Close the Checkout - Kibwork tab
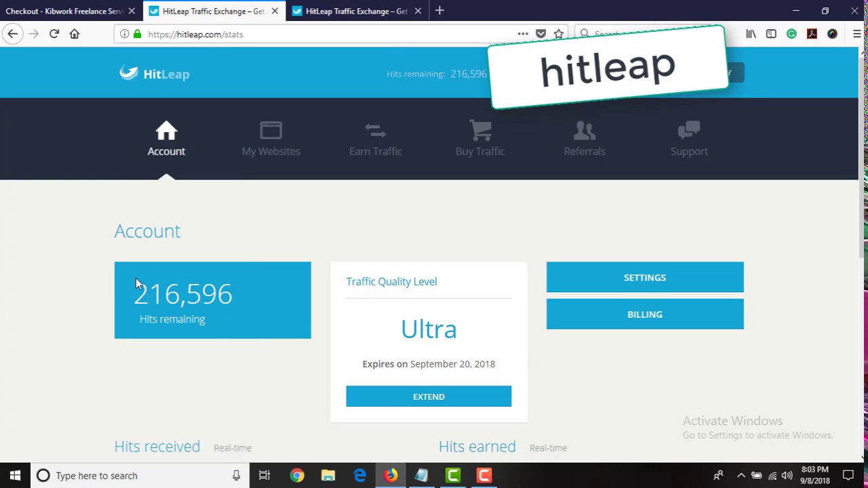The image size is (868, 488). (x=132, y=11)
